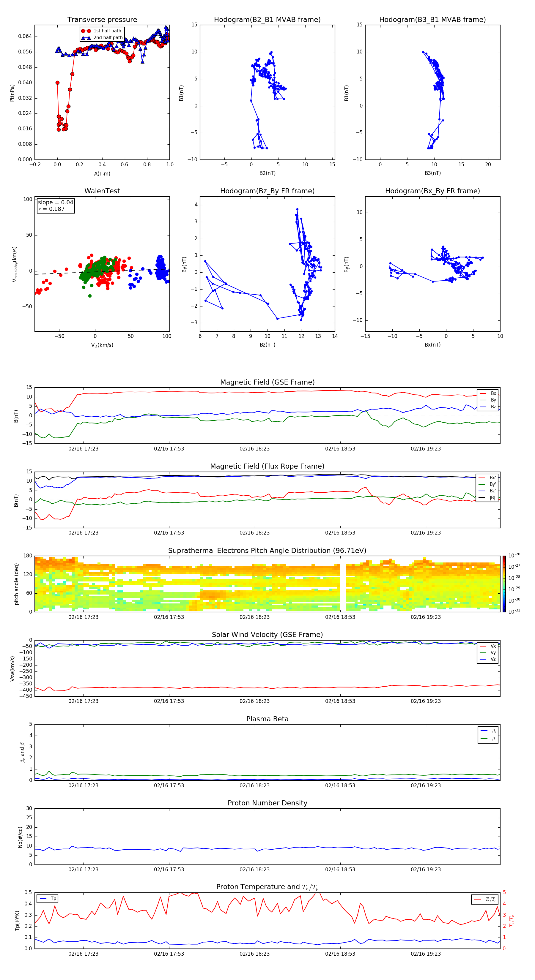The image size is (535, 980).
Task: Click "02/16 19:23" tick under Proton Number Density plot
Action: pos(426,869)
